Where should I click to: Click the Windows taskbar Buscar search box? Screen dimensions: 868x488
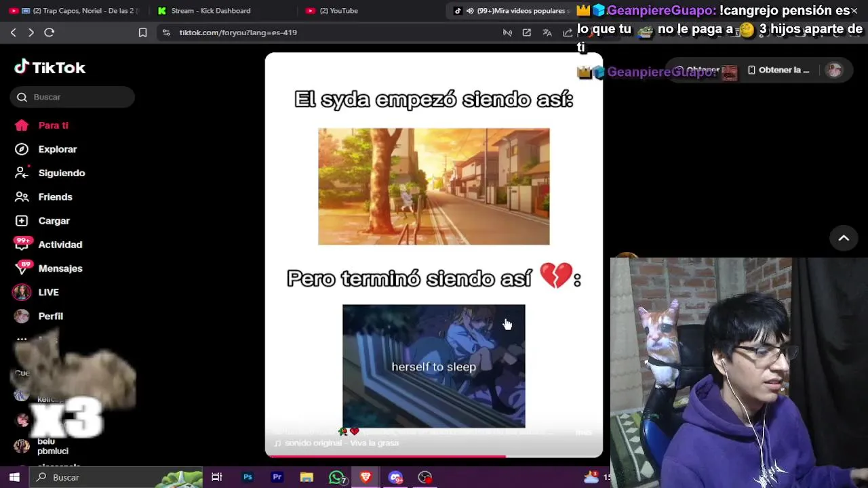(x=115, y=477)
